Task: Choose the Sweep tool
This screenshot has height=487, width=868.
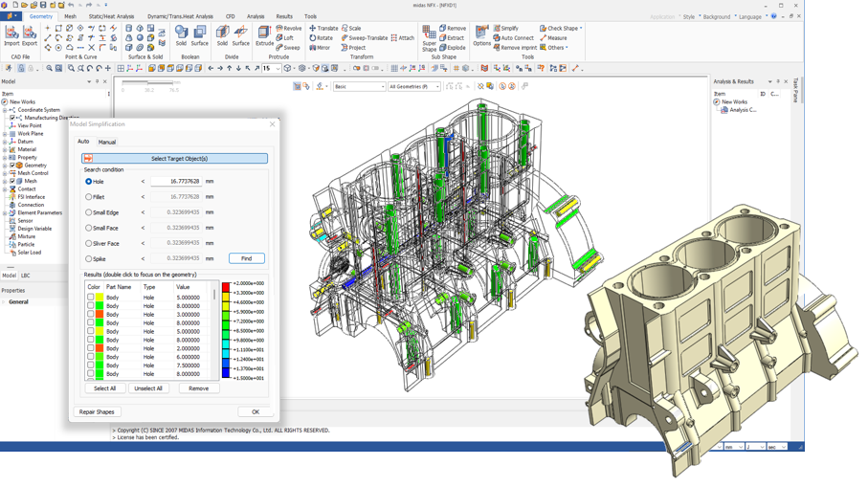Action: click(288, 48)
